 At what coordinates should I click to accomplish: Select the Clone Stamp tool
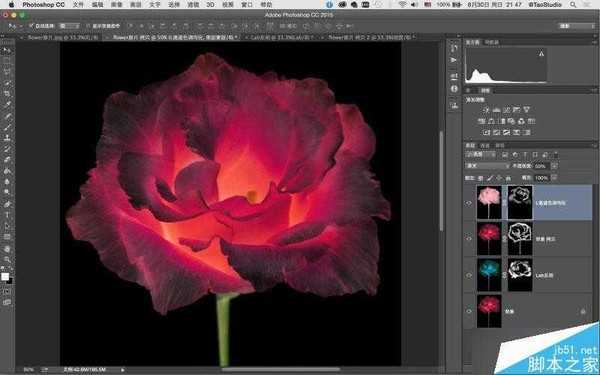point(7,137)
